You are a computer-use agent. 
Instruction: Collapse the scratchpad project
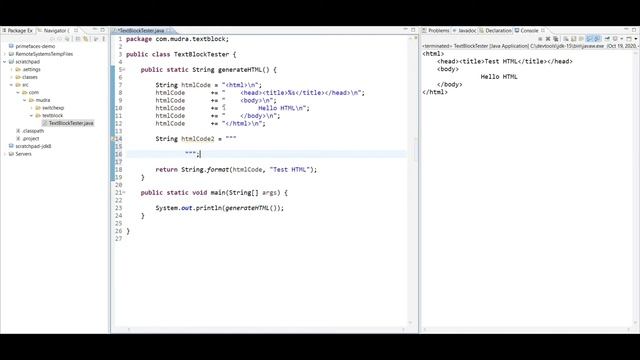[x=5, y=62]
